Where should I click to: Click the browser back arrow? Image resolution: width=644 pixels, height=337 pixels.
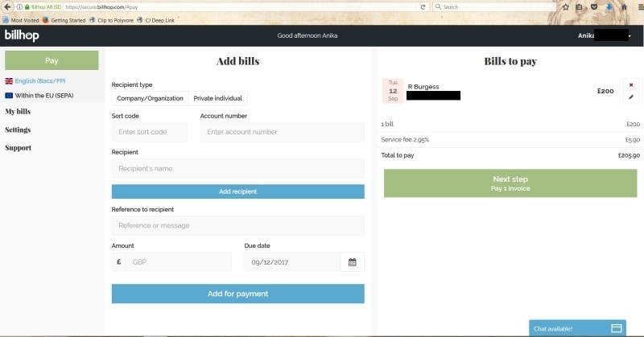point(7,6)
